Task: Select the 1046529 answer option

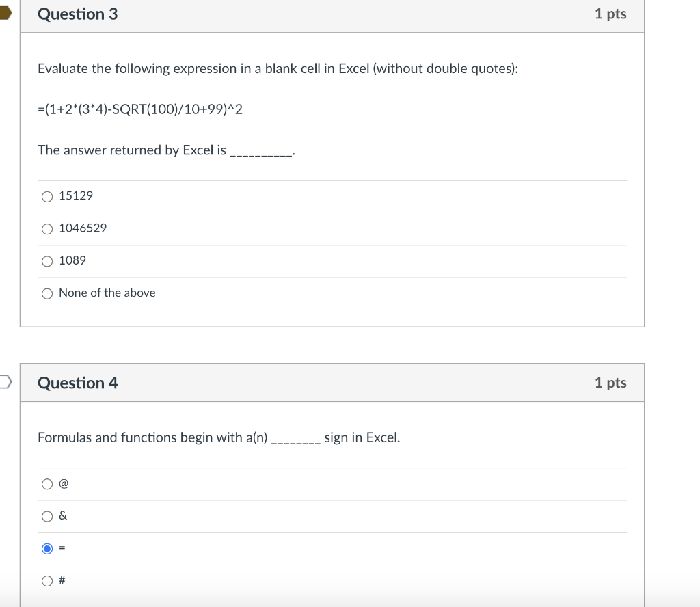Action: (47, 228)
